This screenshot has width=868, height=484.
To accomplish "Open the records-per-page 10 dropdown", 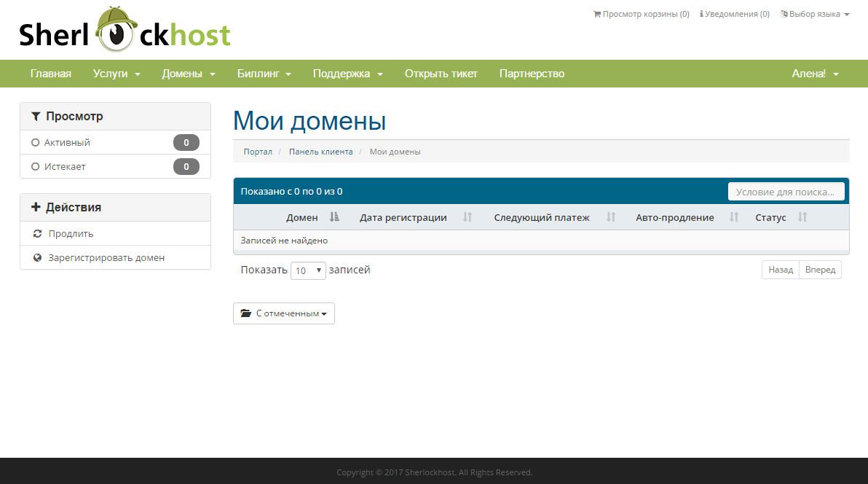I will tap(308, 270).
